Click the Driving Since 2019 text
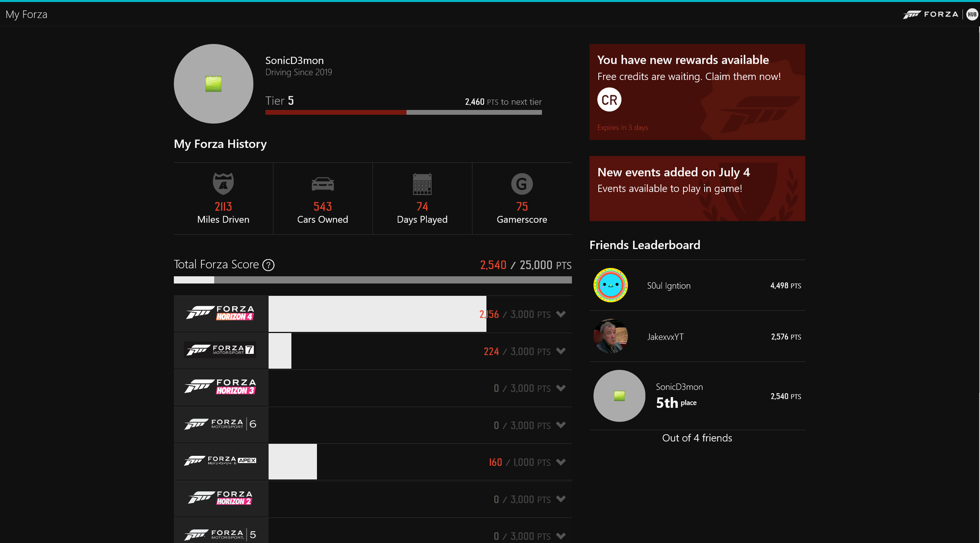This screenshot has height=543, width=980. click(x=298, y=72)
